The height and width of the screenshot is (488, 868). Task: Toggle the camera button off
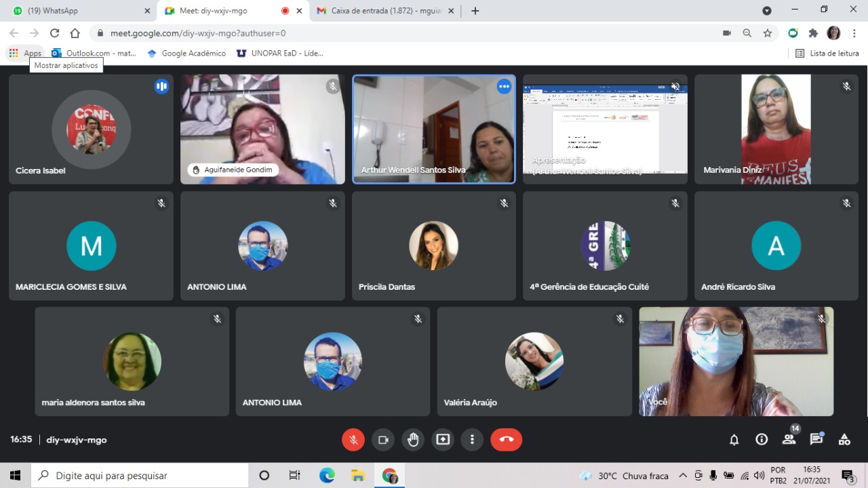383,440
